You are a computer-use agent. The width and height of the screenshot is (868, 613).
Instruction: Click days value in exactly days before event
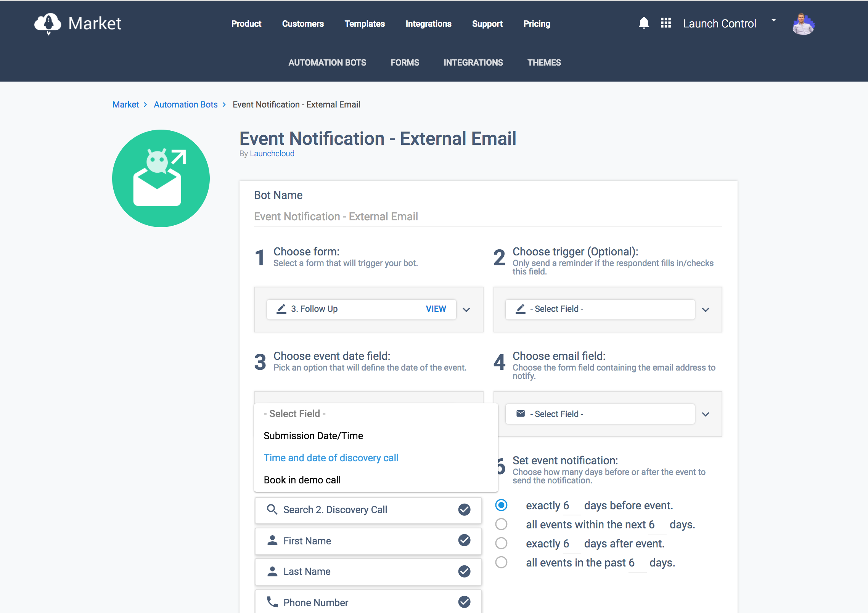[571, 505]
